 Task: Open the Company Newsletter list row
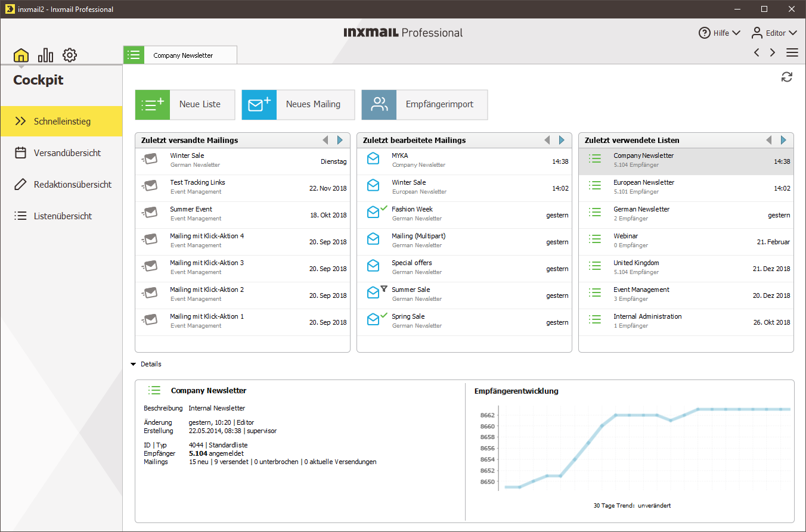coord(686,161)
